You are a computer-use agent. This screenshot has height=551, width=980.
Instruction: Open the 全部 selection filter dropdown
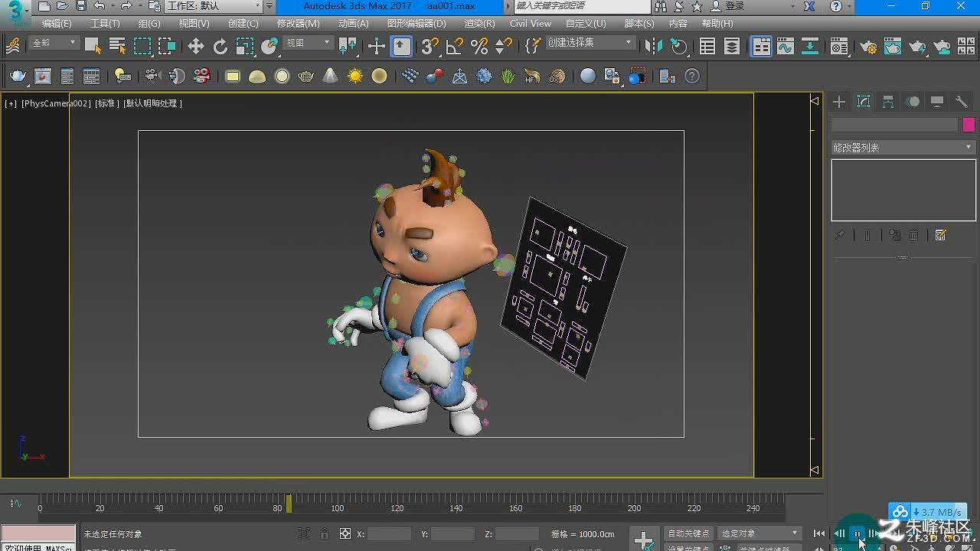tap(54, 43)
